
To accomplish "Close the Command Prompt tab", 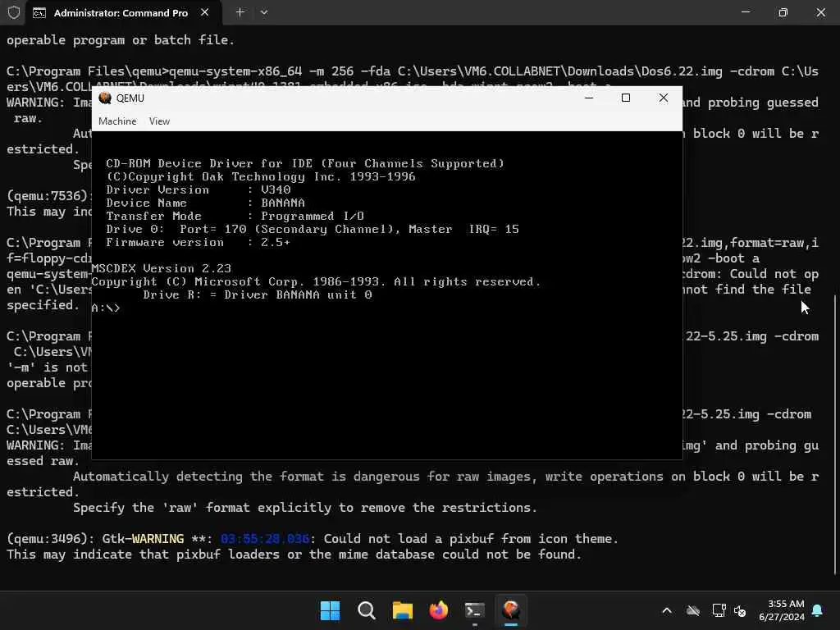I will pyautogui.click(x=204, y=12).
